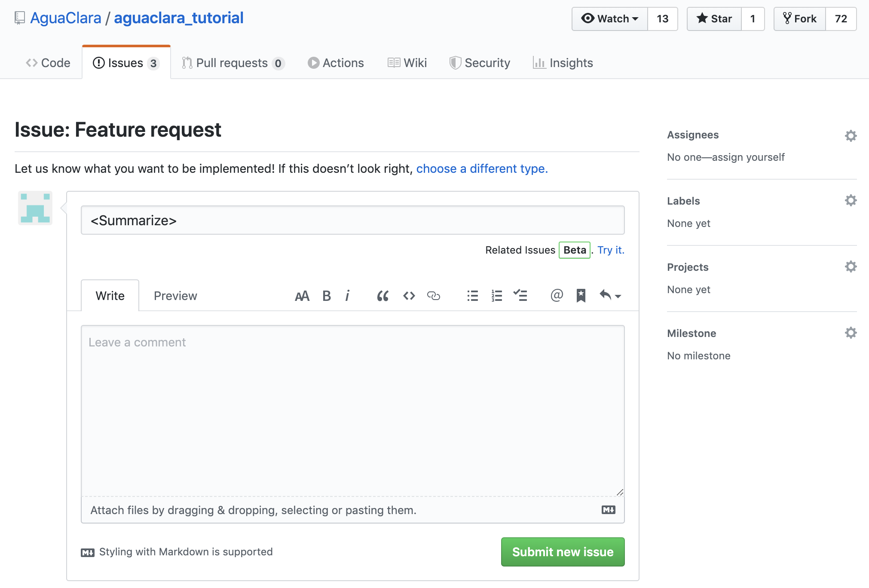Click 'choose a different type' link

point(482,168)
